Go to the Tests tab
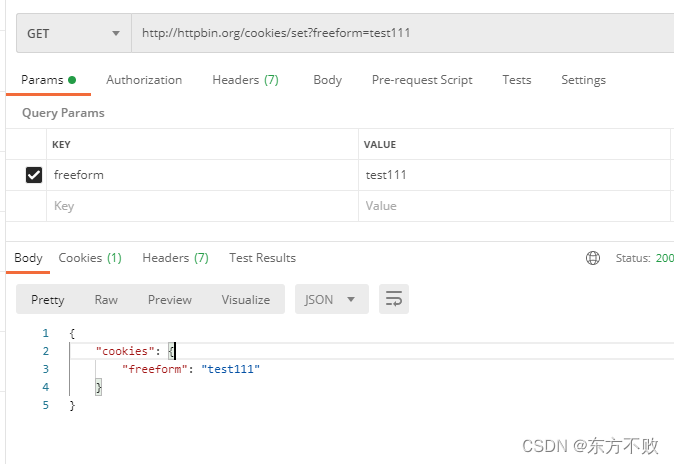Viewport: 674px width, 464px height. (517, 80)
